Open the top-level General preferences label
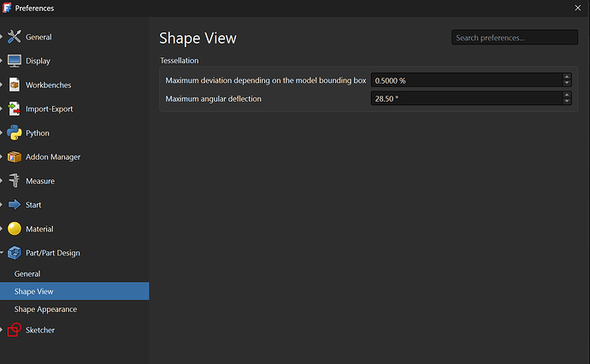 pos(38,38)
